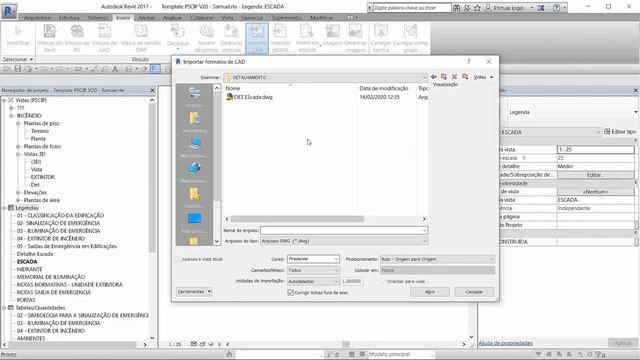Click the Editar tipo button in properties
640x360 pixels.
pyautogui.click(x=620, y=132)
